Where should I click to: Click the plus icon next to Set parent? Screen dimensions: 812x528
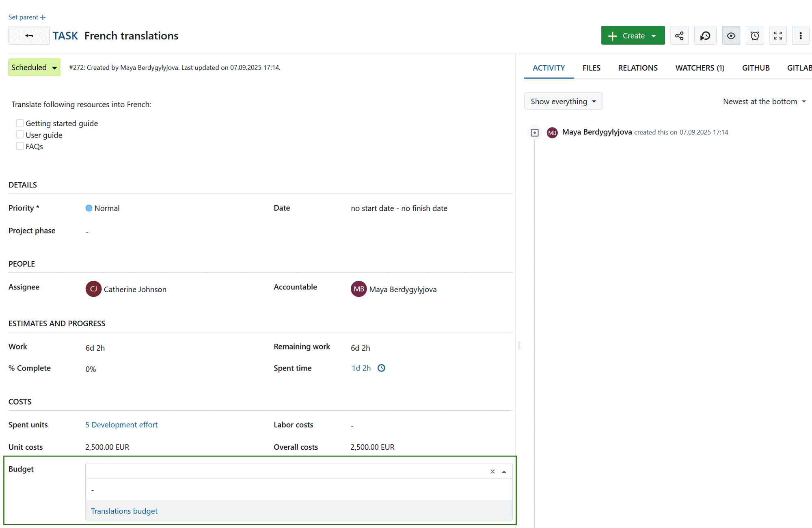tap(42, 17)
